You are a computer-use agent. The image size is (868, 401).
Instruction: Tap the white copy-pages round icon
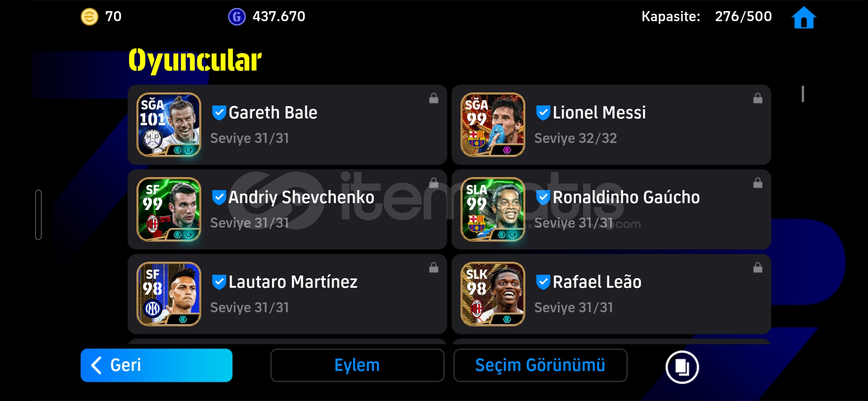[682, 367]
